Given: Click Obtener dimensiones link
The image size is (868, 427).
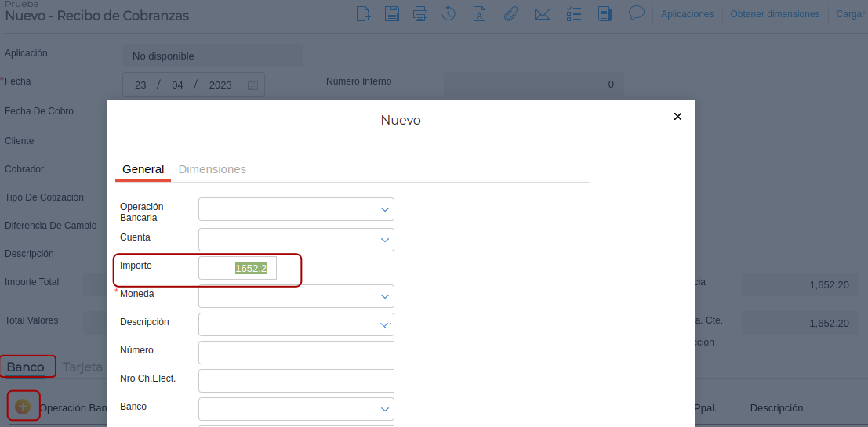Looking at the screenshot, I should 775,14.
